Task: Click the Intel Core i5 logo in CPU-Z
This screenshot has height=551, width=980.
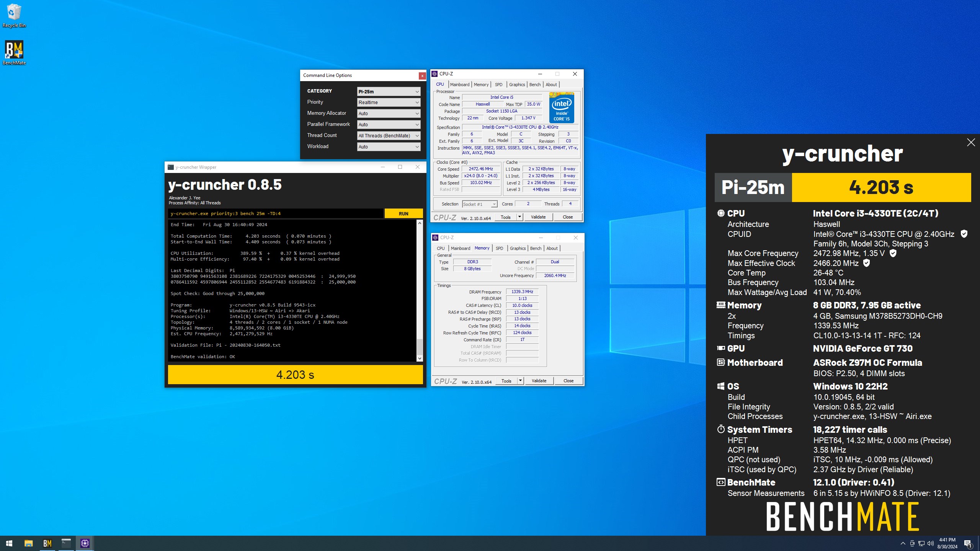Action: pos(562,108)
